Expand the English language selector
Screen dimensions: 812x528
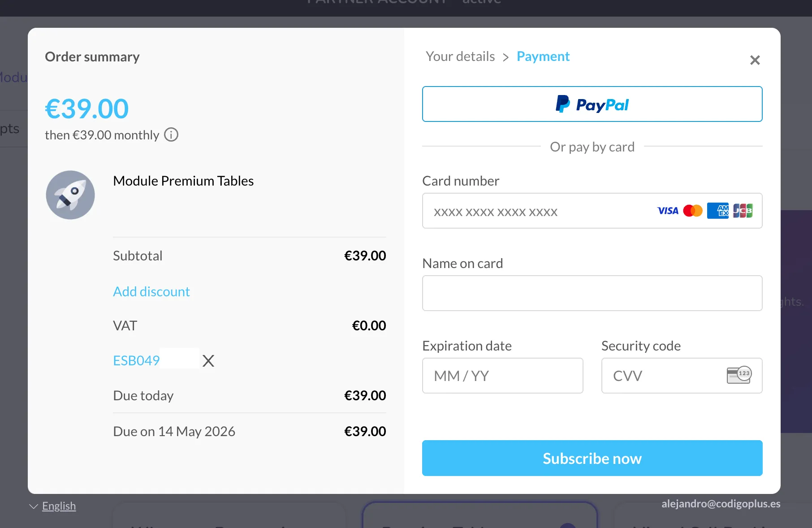[58, 506]
